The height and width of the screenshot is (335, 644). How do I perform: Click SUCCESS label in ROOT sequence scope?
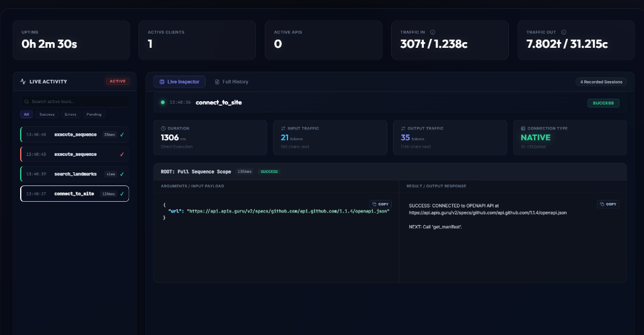(269, 172)
